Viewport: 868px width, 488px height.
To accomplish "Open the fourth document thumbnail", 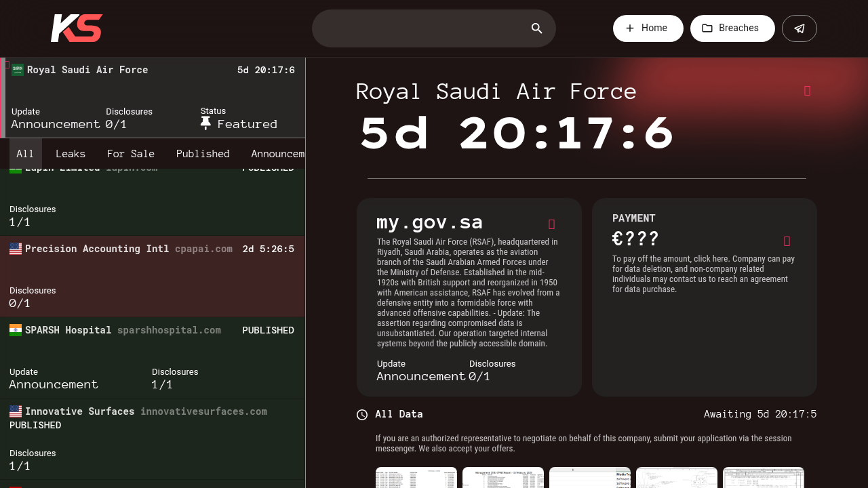I will click(677, 478).
